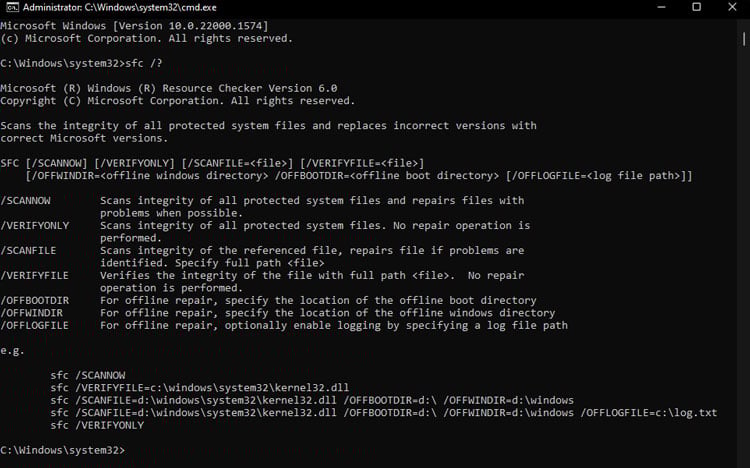Click the /OFFBOOTDIR option label
Viewport: 750px width, 468px height.
[34, 300]
